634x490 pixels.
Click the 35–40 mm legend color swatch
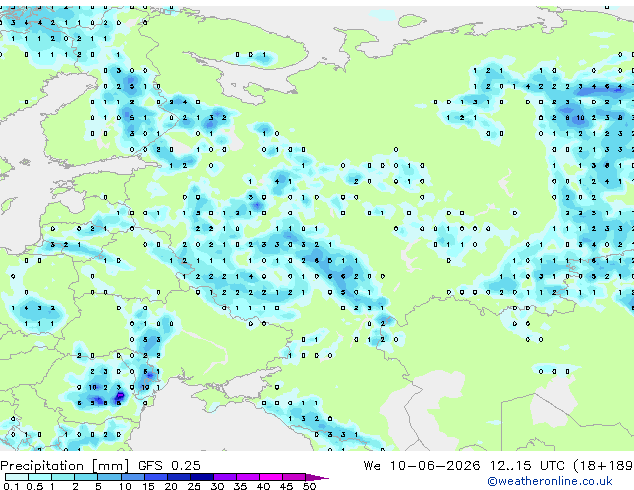click(x=248, y=477)
